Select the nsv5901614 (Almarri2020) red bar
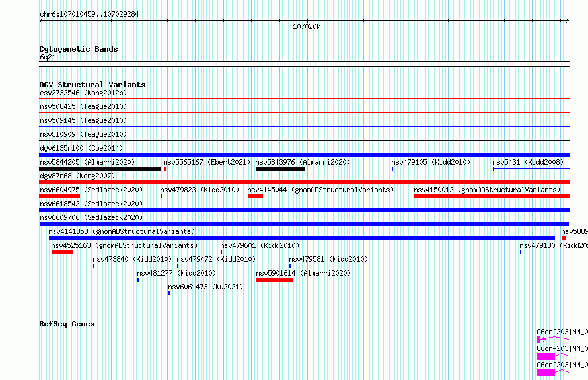The height and width of the screenshot is (380, 588). (274, 280)
